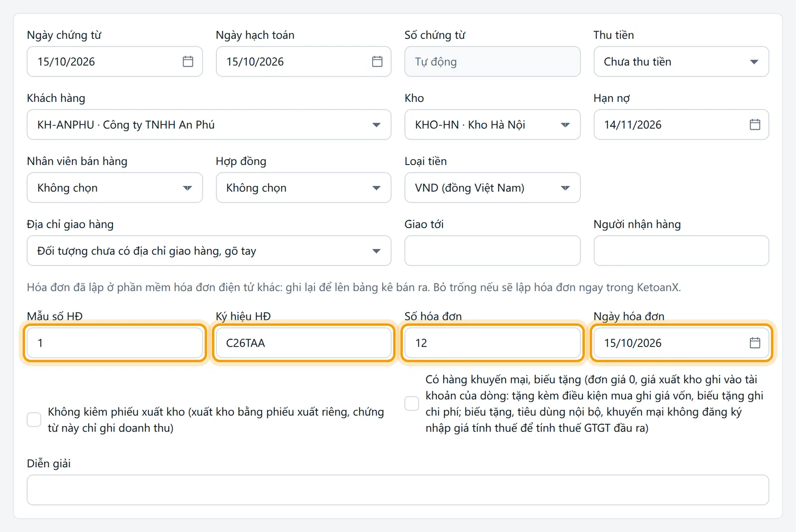Expand the Địa chỉ giao hàng dropdown
Screen dimensions: 796x532
pos(209,251)
